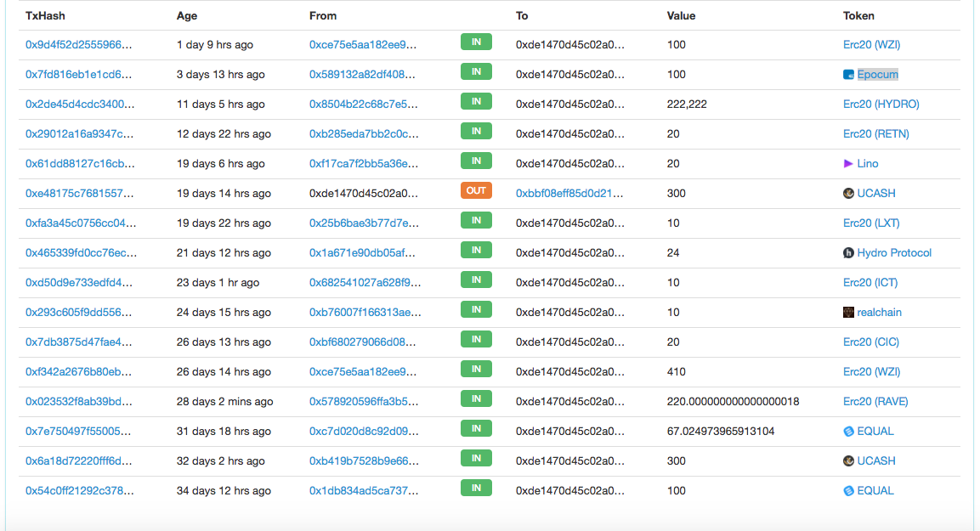Open transaction hash 0x023532f8ab39bd
The height and width of the screenshot is (531, 980).
[79, 401]
